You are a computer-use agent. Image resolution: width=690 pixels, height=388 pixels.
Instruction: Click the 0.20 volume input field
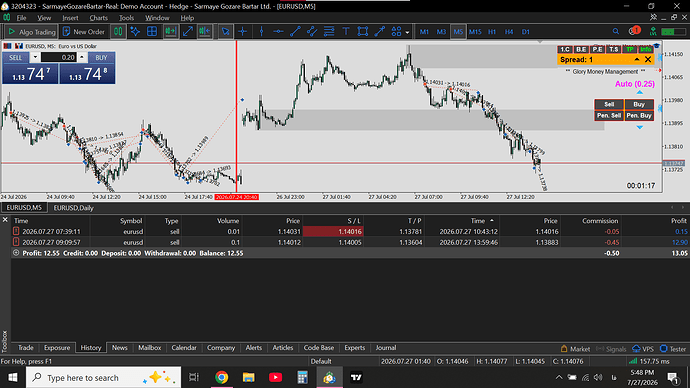[59, 58]
